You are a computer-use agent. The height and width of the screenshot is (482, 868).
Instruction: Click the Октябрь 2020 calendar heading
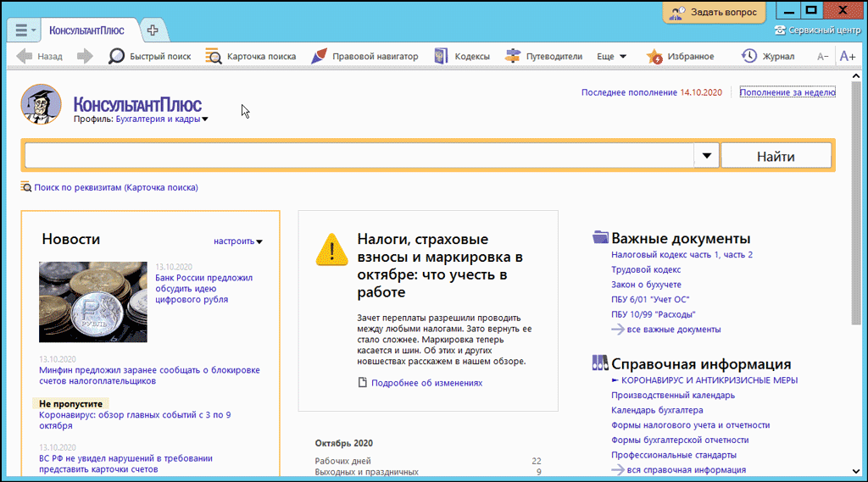(x=344, y=443)
